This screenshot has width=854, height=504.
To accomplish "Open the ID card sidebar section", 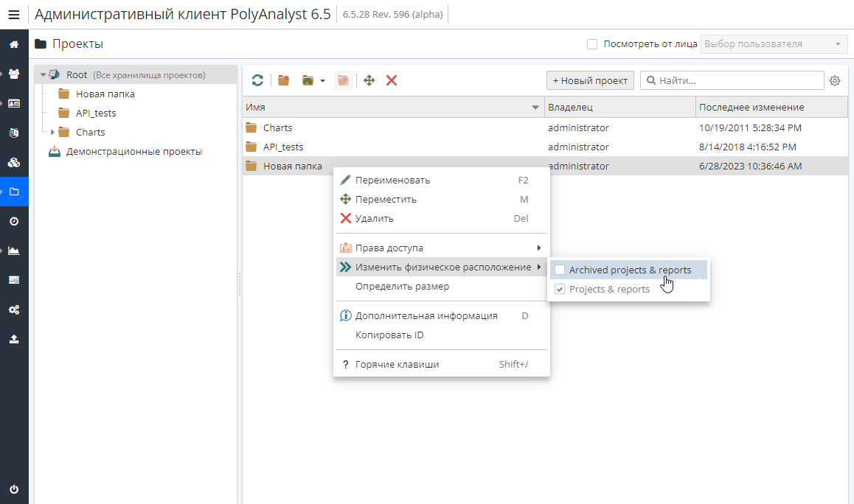I will [14, 103].
